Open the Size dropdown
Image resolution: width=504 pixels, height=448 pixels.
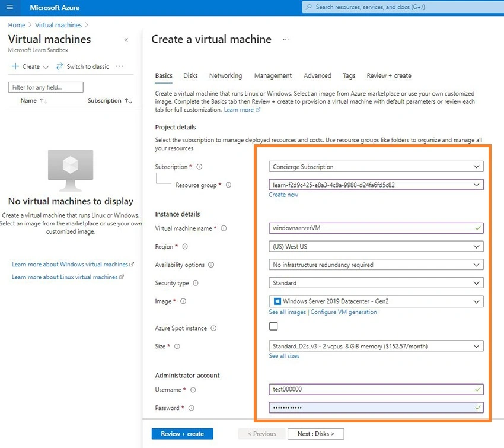point(376,346)
